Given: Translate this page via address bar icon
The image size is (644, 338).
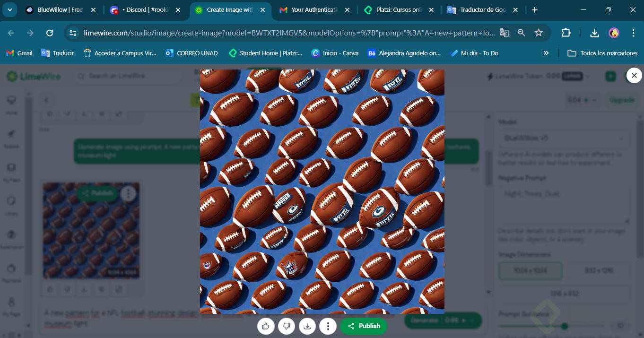Looking at the screenshot, I should (x=504, y=33).
